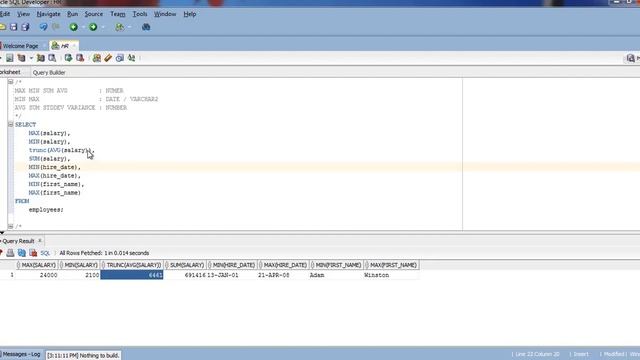This screenshot has height=360, width=640.
Task: Select the cell with value 691416
Action: pyautogui.click(x=185, y=276)
